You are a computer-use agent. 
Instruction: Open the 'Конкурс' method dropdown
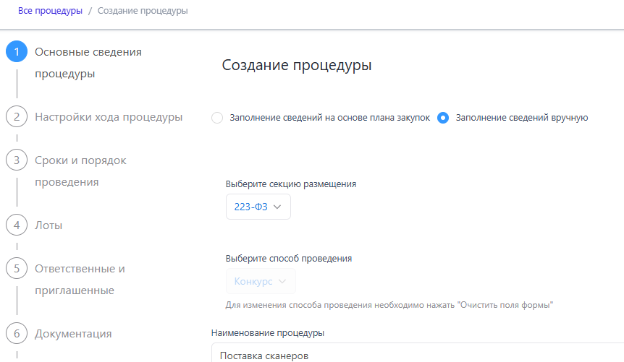261,281
